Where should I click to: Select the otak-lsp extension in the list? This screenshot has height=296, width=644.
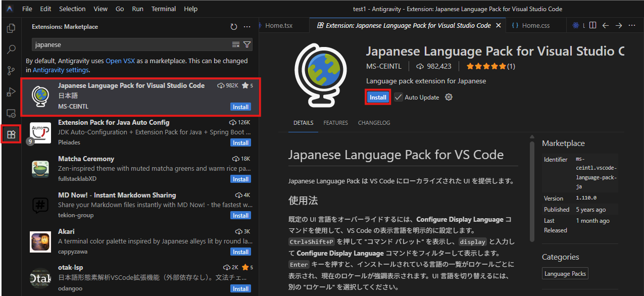141,278
